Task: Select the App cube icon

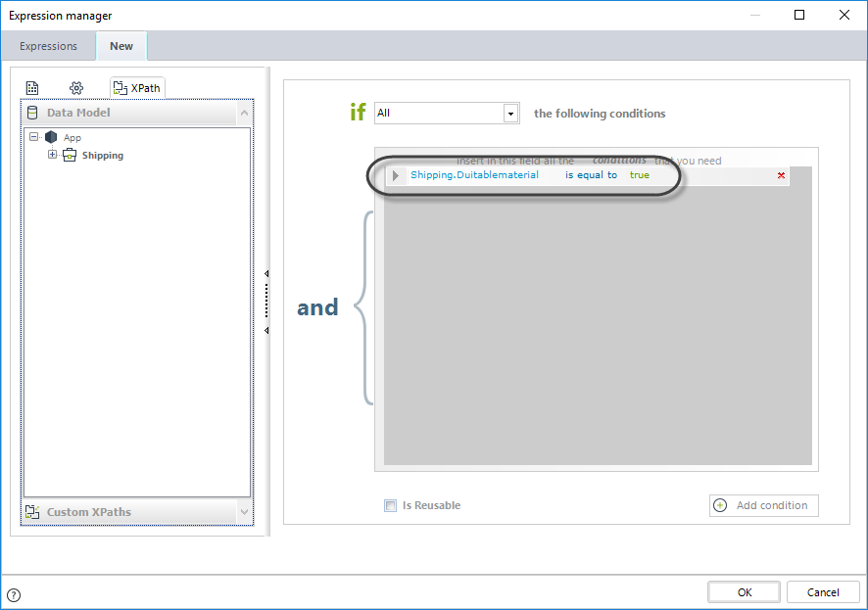Action: pyautogui.click(x=51, y=137)
